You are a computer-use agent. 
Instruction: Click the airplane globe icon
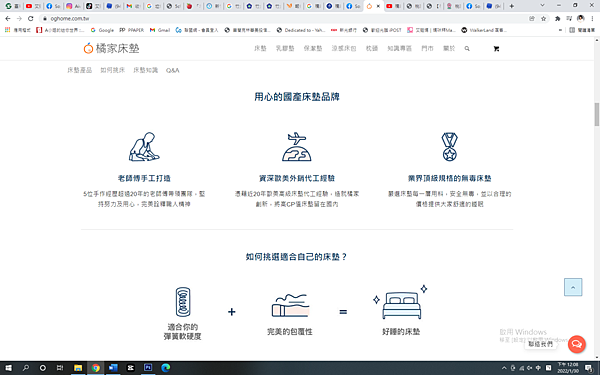(x=297, y=147)
